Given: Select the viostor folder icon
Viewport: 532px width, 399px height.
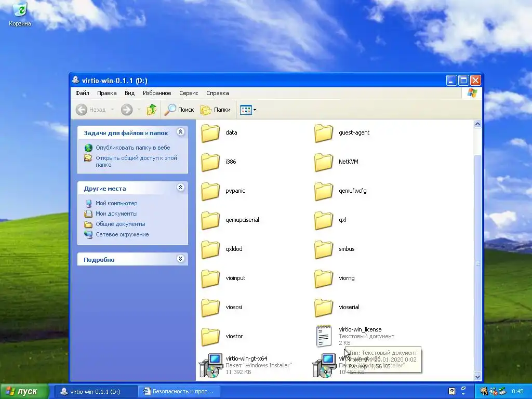Looking at the screenshot, I should 210,337.
